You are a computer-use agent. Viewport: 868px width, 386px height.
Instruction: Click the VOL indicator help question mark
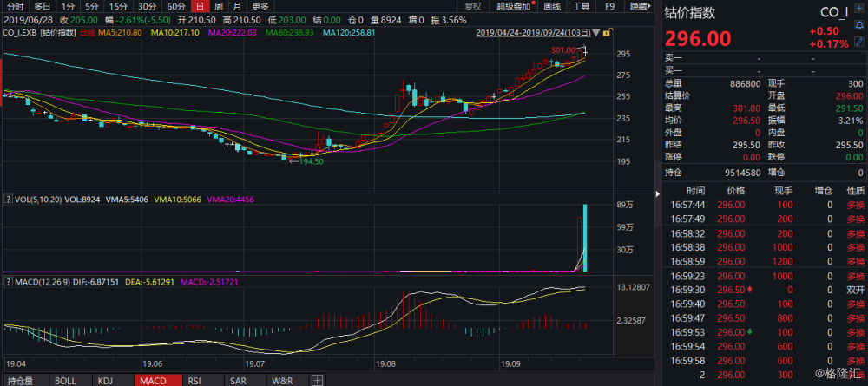pos(9,199)
